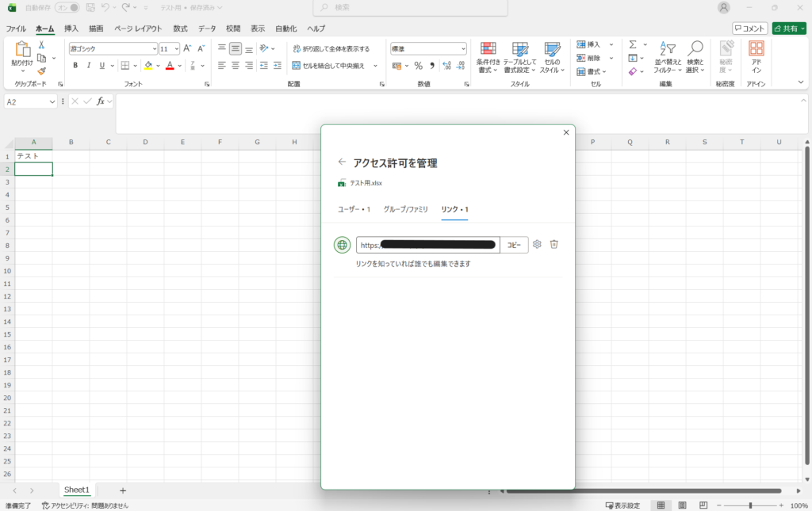Click the Orientation text angle icon

pos(264,48)
